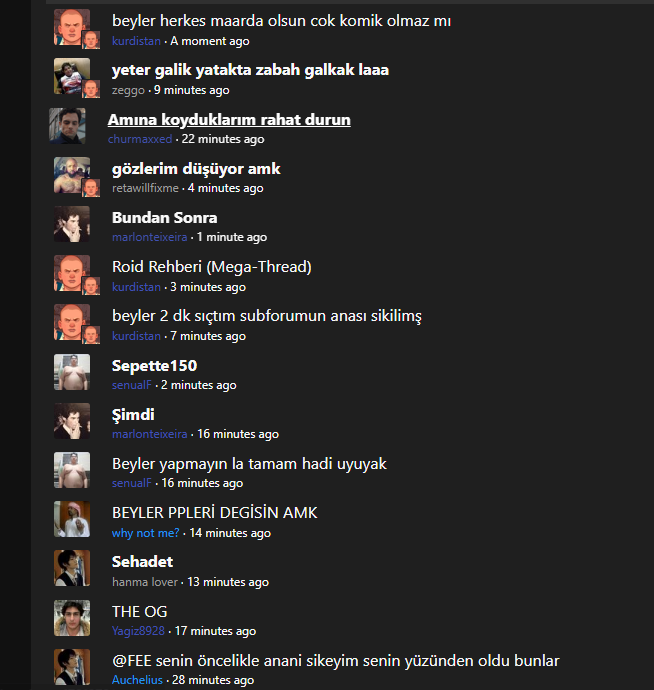Click avatar of 'why not me?' user
654x690 pixels.
tap(72, 519)
